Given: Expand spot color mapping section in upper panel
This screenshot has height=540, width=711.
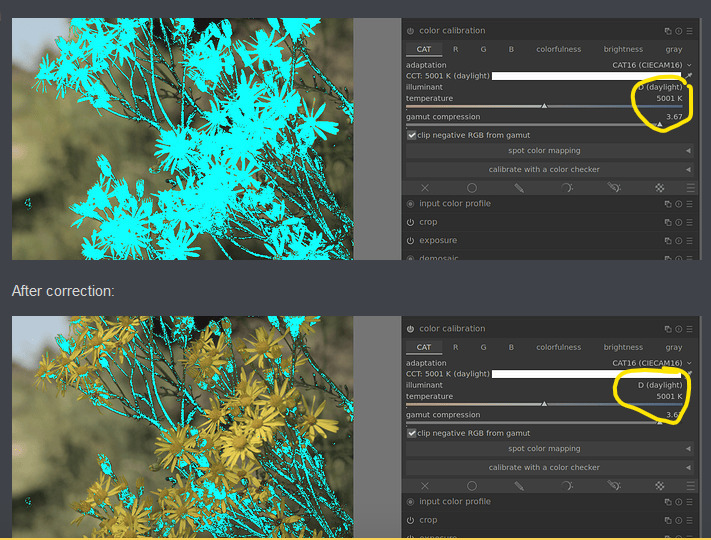Looking at the screenshot, I should click(x=546, y=151).
